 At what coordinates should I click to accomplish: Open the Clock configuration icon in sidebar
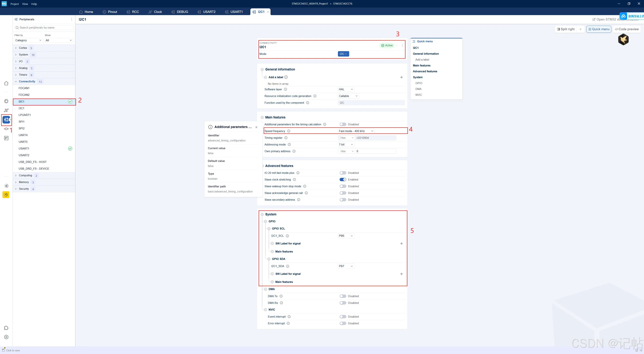click(6, 110)
